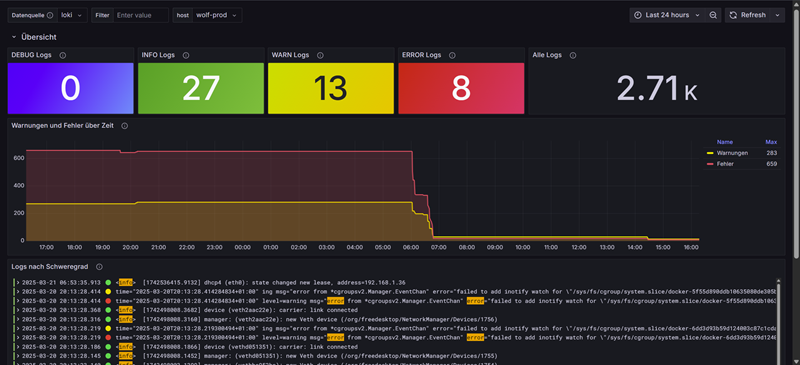Click the red Fehler legend color swatch
The width and height of the screenshot is (800, 365).
[x=710, y=164]
